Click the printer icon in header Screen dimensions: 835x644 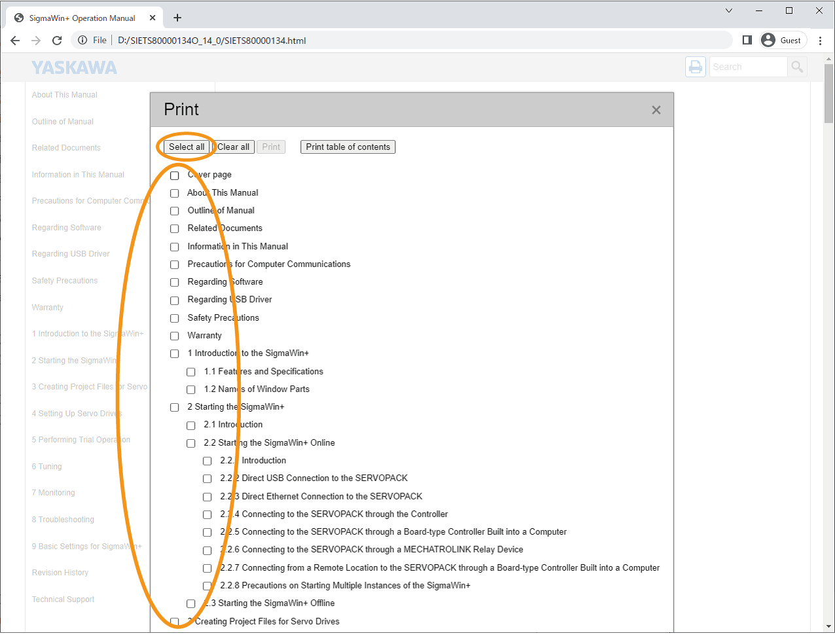coord(695,67)
